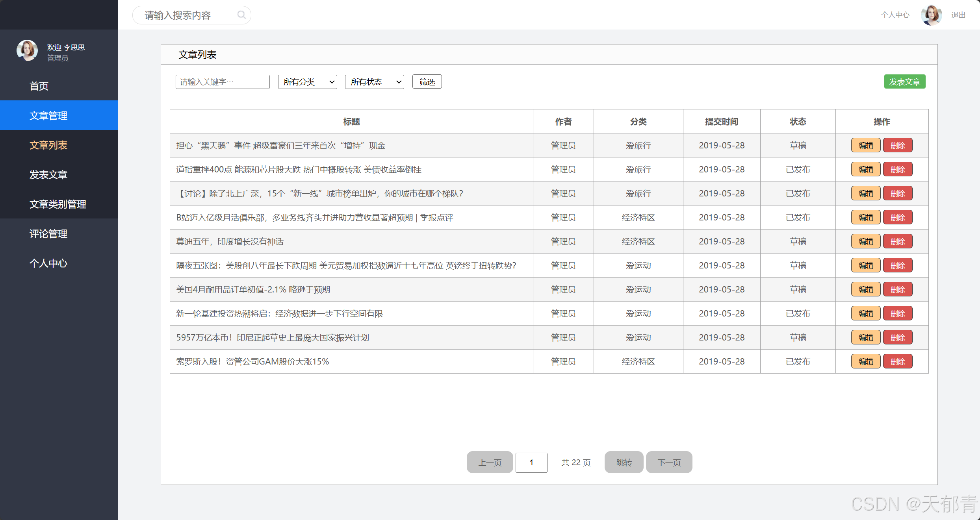Open 发表文章 in the sidebar submenu
980x520 pixels.
pos(59,174)
